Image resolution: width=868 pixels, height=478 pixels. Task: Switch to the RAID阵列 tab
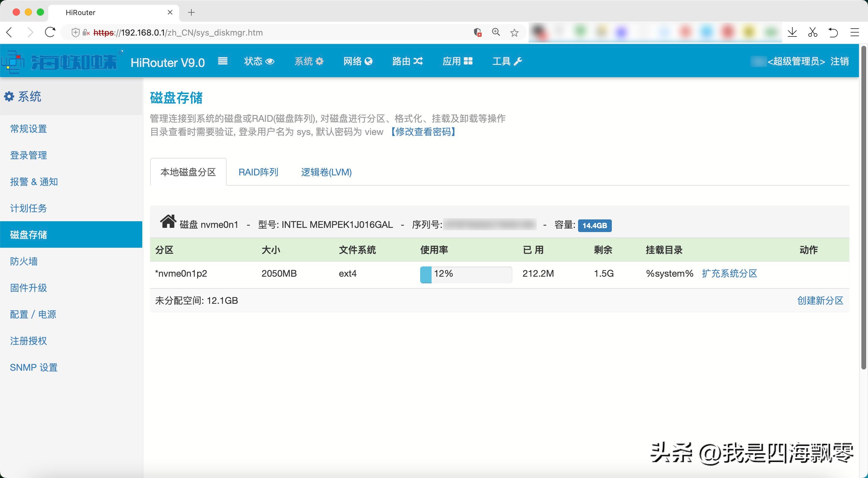pos(258,172)
